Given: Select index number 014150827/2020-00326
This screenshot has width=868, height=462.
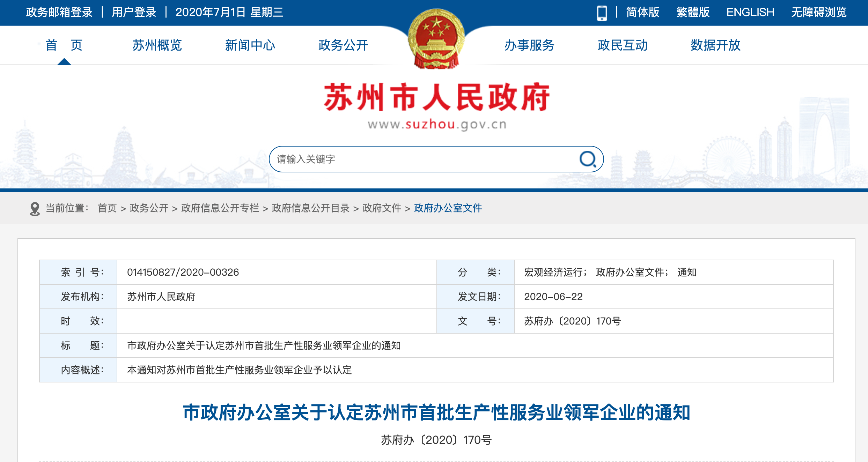Looking at the screenshot, I should (x=183, y=272).
